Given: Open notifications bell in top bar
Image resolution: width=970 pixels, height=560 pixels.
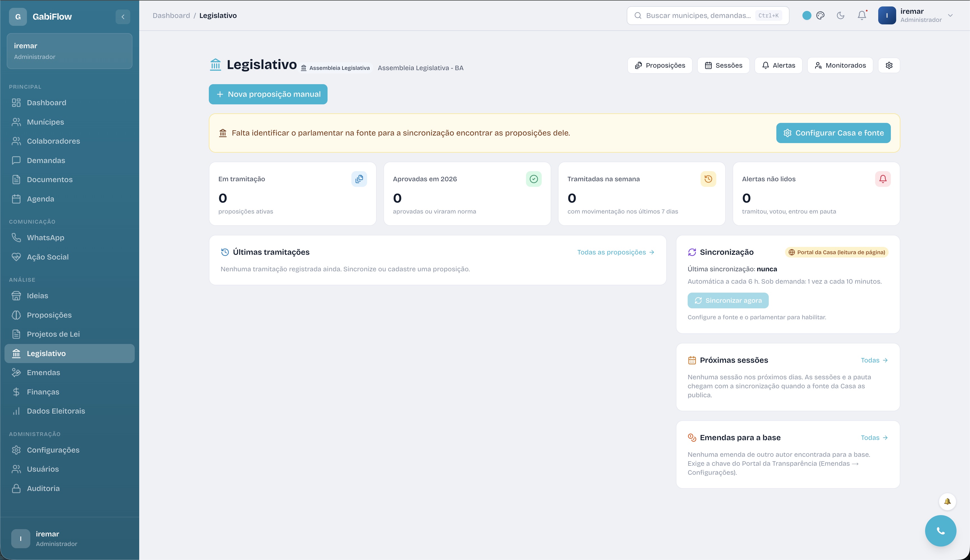Looking at the screenshot, I should click(862, 15).
